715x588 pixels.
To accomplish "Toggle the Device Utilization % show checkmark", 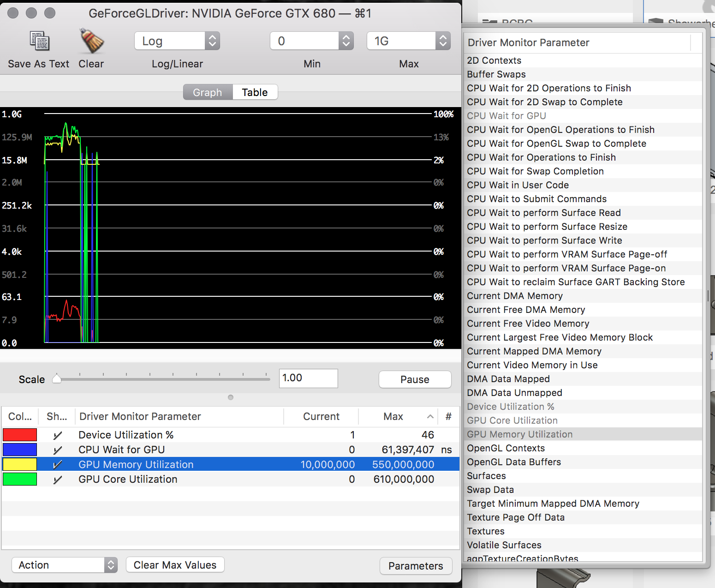I will (58, 435).
